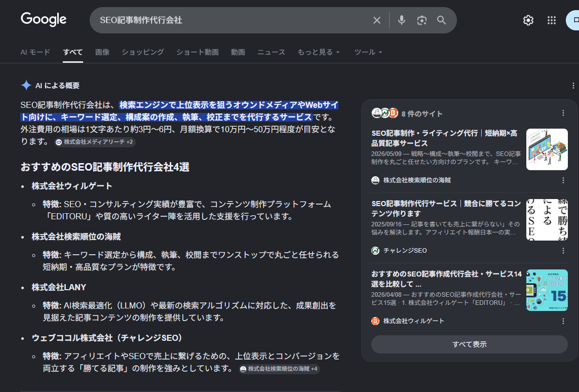The width and height of the screenshot is (579, 392).
Task: Open the Google apps grid icon
Action: pyautogui.click(x=552, y=20)
